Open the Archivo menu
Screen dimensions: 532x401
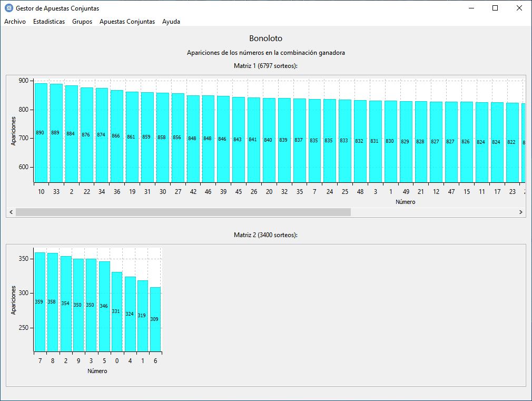15,22
